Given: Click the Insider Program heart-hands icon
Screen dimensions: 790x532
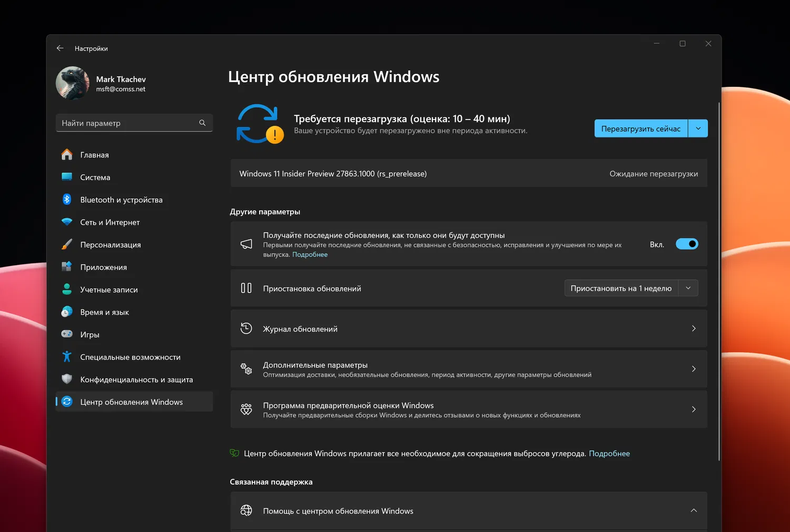Looking at the screenshot, I should click(246, 409).
